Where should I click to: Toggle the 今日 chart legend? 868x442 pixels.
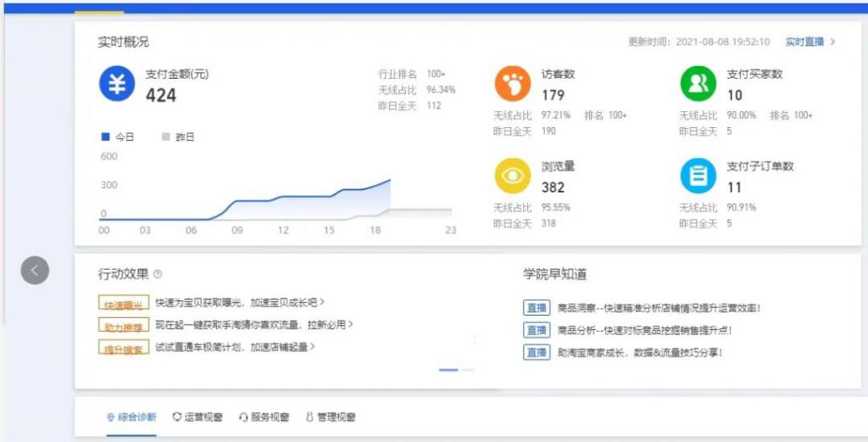pyautogui.click(x=118, y=137)
